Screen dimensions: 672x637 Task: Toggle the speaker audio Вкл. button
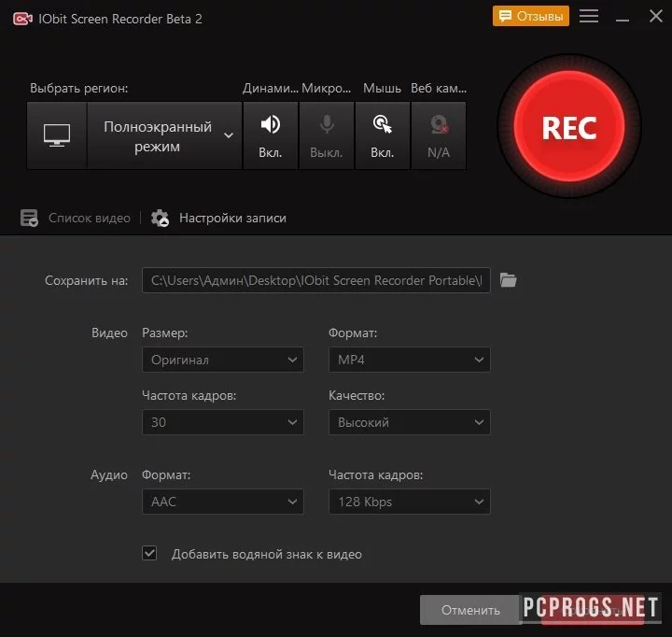(271, 135)
